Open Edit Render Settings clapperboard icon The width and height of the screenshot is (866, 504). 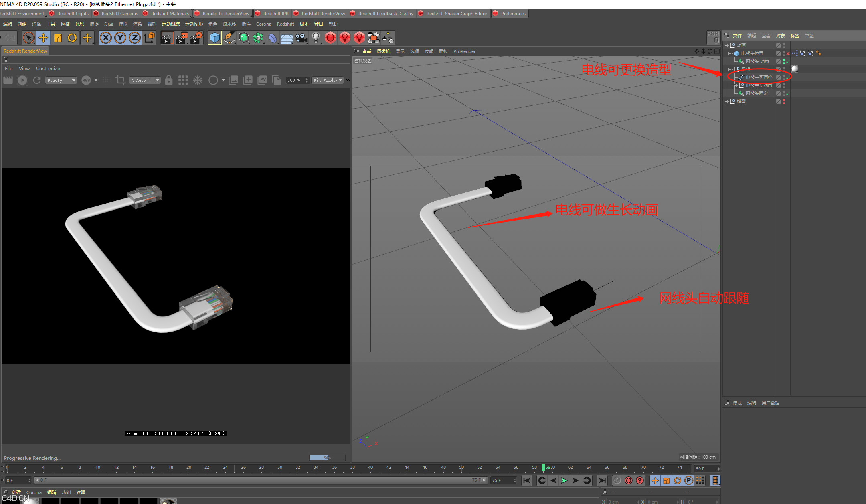pyautogui.click(x=196, y=38)
